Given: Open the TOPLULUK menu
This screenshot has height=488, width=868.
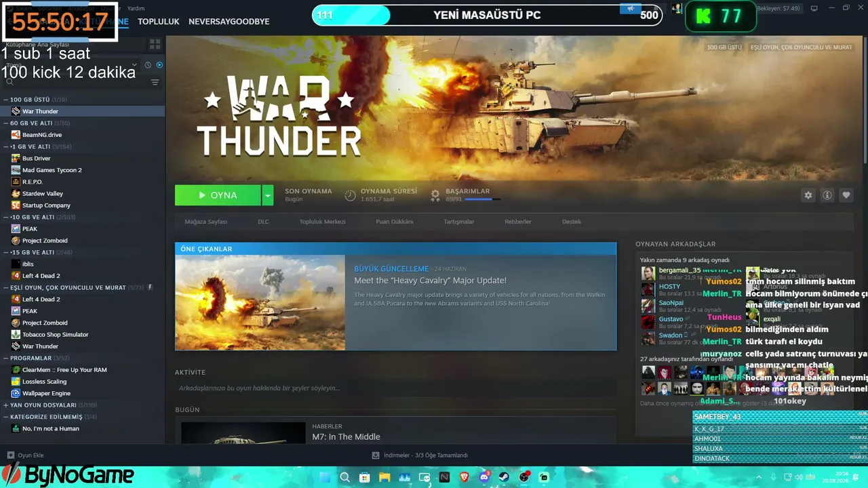Looking at the screenshot, I should (159, 22).
